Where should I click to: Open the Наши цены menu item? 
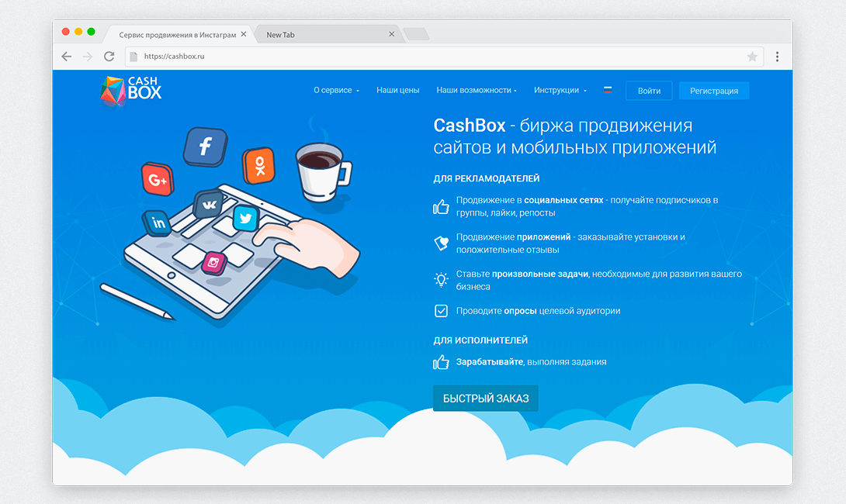point(397,90)
